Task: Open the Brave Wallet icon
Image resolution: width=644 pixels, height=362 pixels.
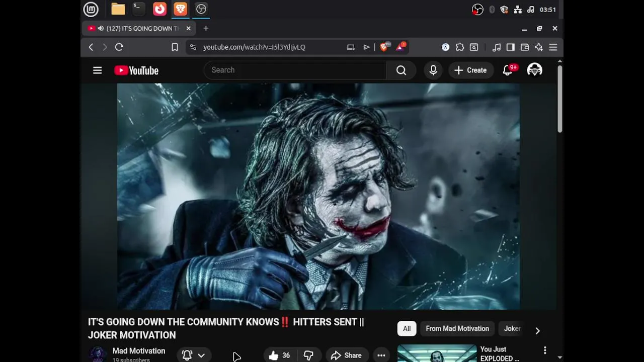Action: [x=525, y=47]
